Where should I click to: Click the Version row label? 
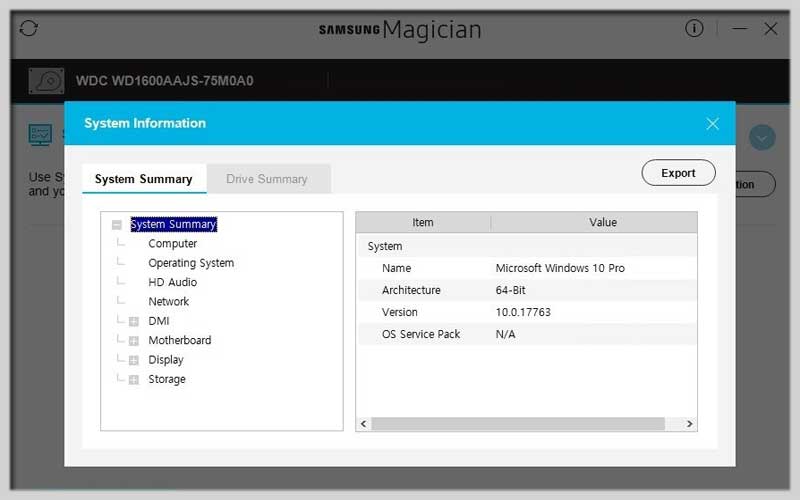pyautogui.click(x=399, y=312)
